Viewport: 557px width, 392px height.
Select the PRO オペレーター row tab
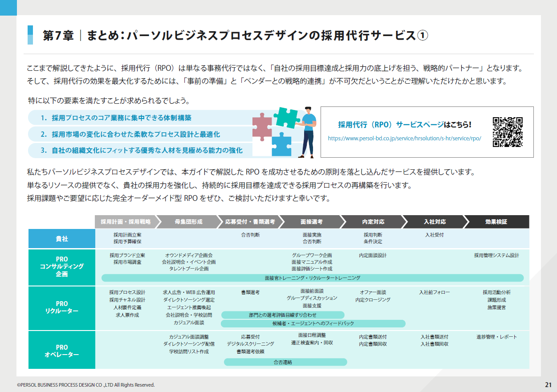tap(61, 350)
